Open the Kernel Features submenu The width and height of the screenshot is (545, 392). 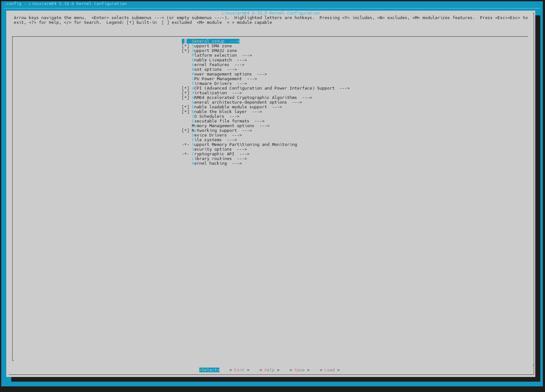[x=218, y=65]
